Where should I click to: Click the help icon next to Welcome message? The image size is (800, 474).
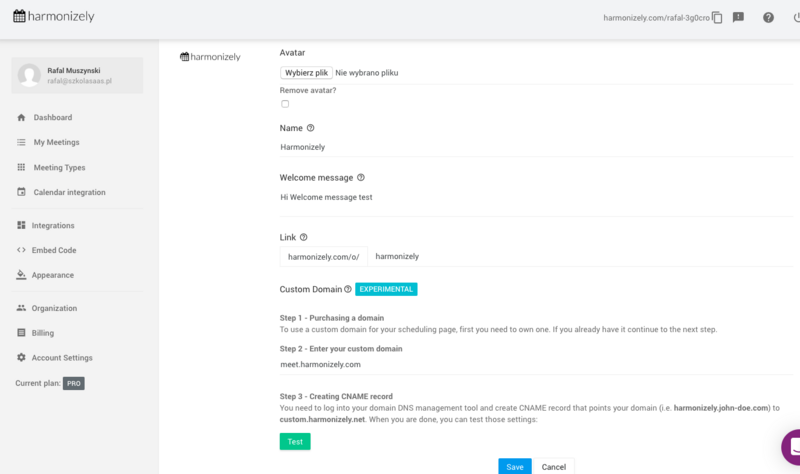[x=361, y=178]
